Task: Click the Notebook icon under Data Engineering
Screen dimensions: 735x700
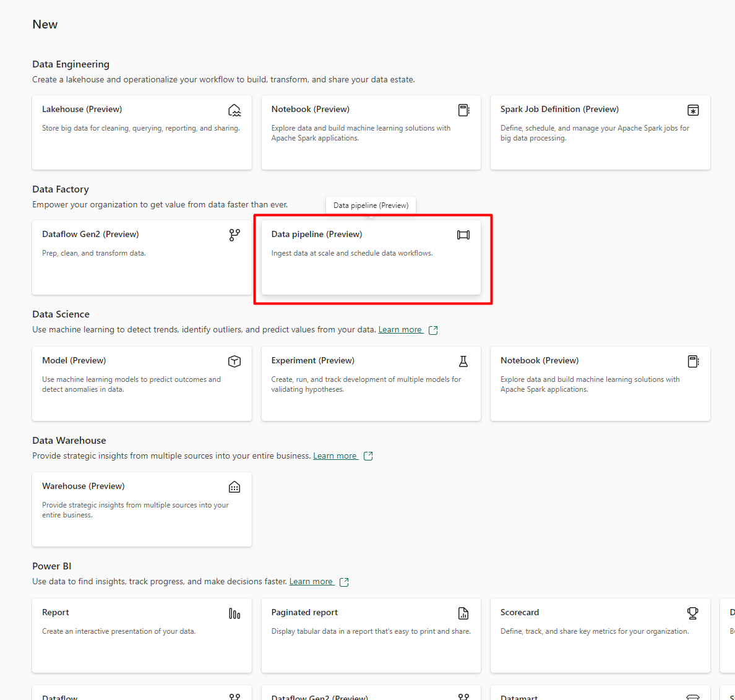Action: (463, 110)
